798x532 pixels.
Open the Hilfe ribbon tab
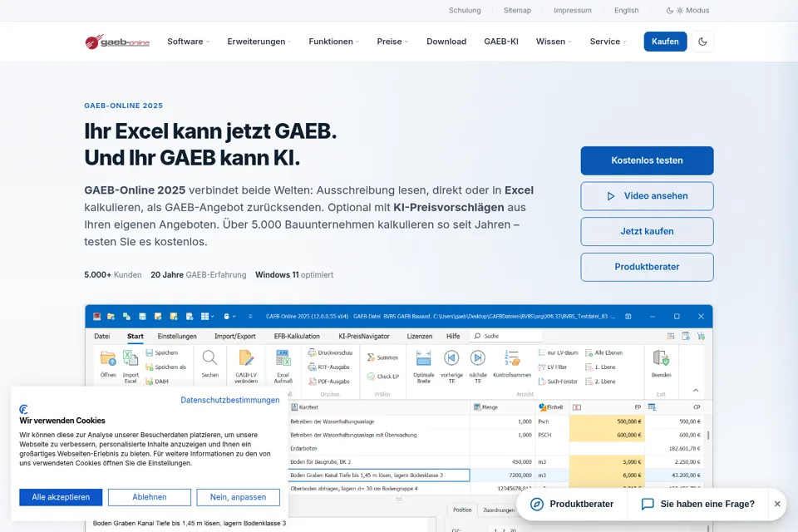click(453, 336)
